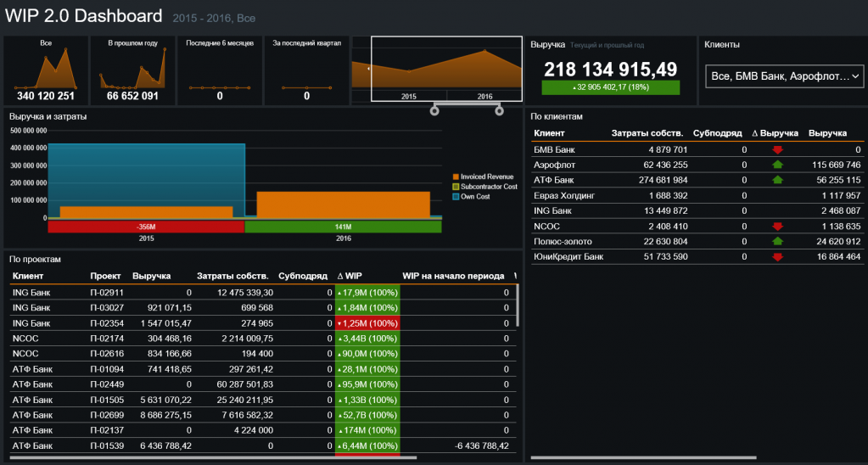Select the 'В прошлом году' period card
This screenshot has height=465, width=868.
133,71
